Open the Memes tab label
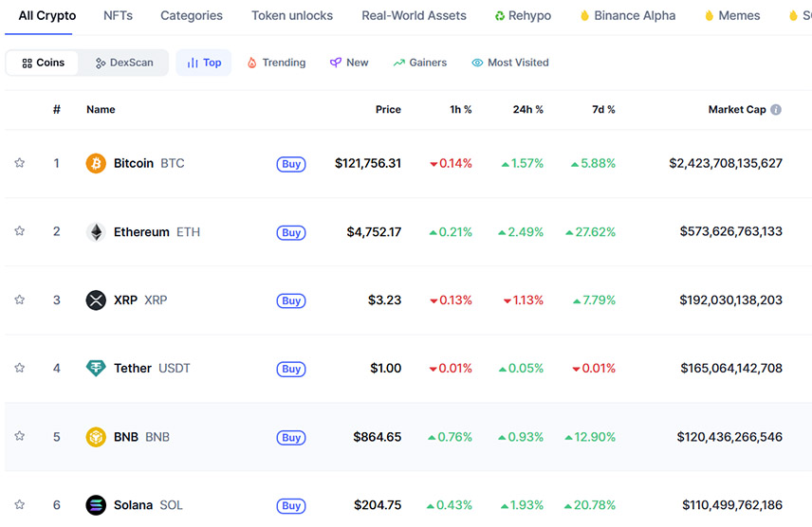Viewport: 812px width, 527px height. pyautogui.click(x=739, y=15)
